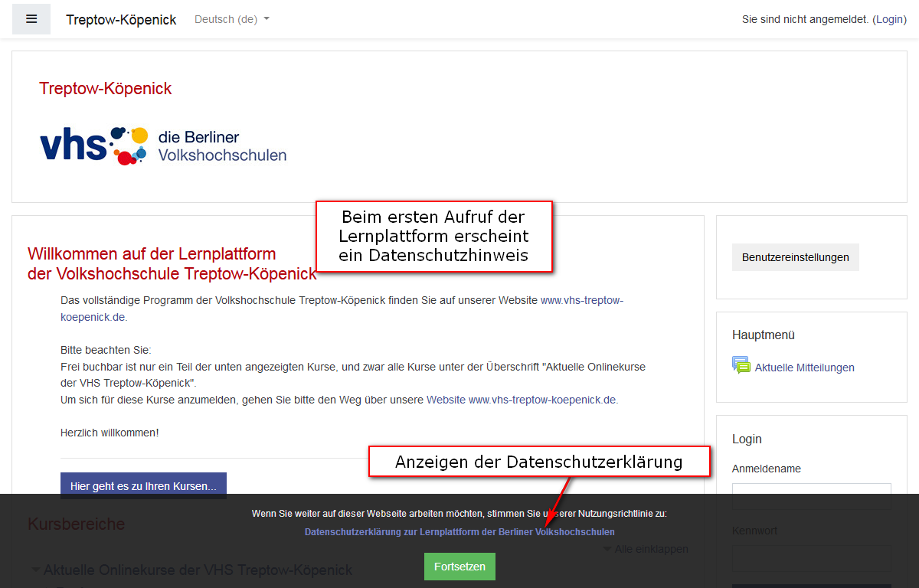The image size is (919, 588).
Task: Open the hamburger side menu
Action: (31, 19)
